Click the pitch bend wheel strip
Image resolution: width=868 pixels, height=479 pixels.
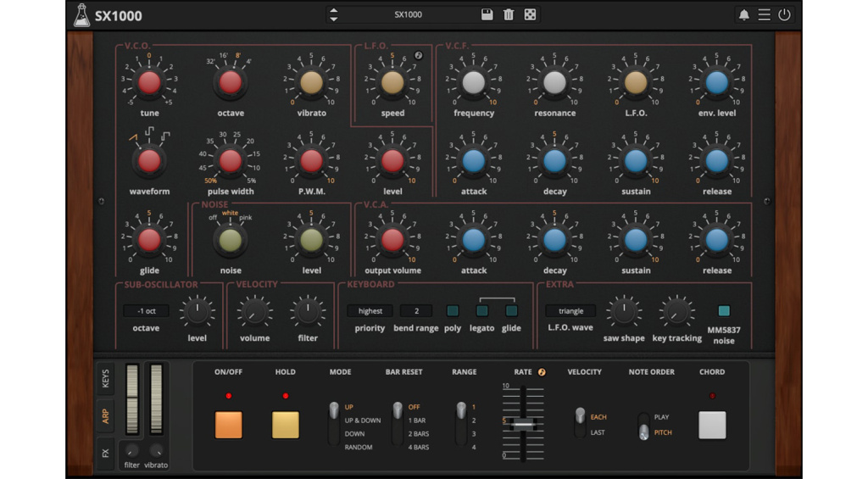132,398
